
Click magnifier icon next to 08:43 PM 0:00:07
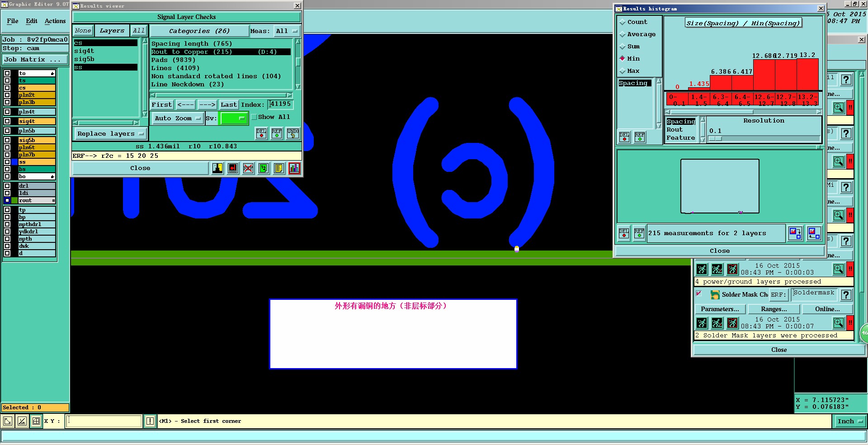[x=839, y=323]
